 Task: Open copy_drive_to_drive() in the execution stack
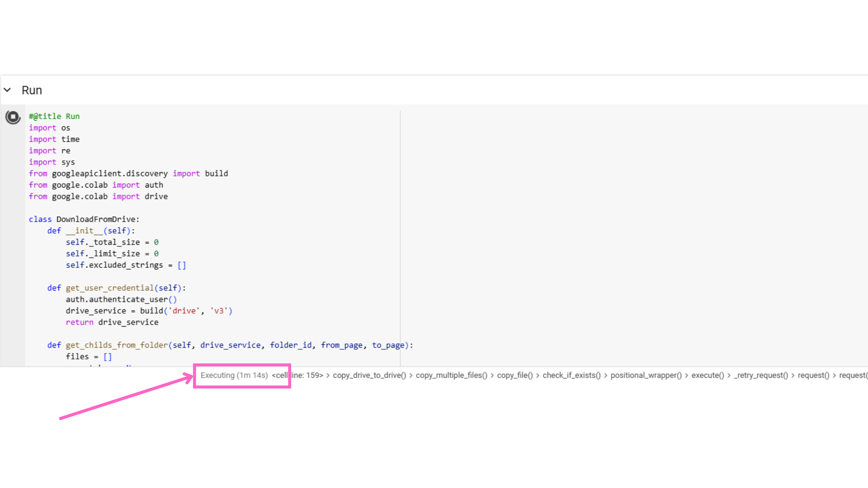pos(369,375)
